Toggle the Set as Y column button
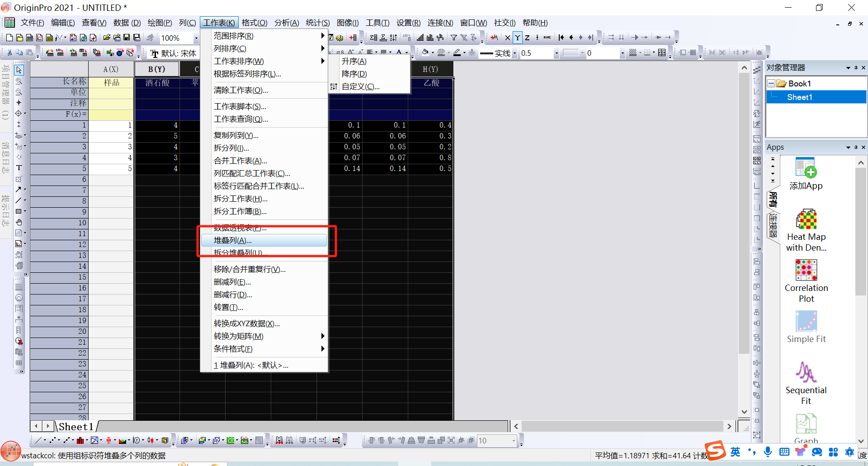868x466 pixels. point(517,38)
